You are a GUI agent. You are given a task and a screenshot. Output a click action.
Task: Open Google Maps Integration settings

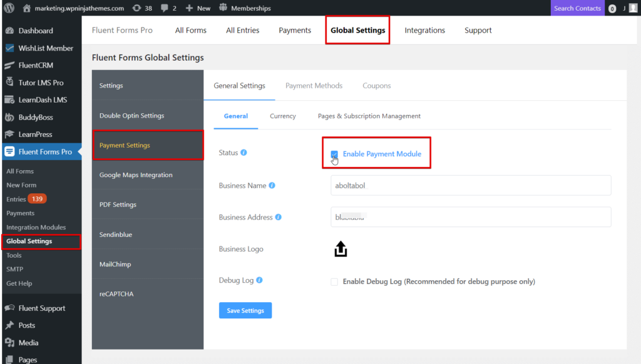coord(148,175)
